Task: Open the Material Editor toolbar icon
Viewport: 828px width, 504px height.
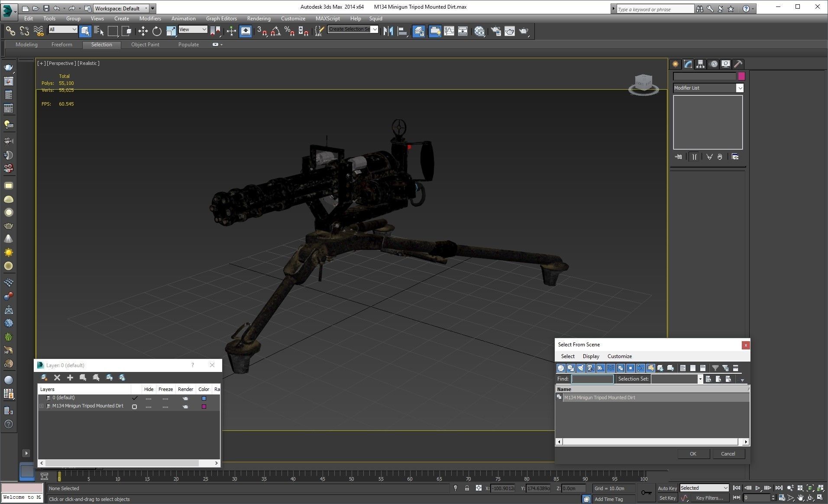Action: tap(479, 31)
